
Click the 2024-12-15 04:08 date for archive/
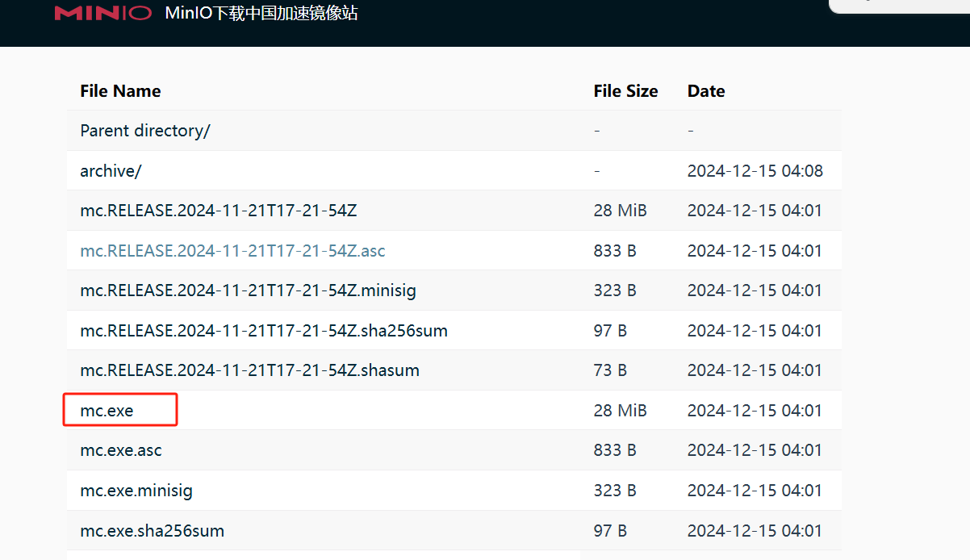click(755, 171)
